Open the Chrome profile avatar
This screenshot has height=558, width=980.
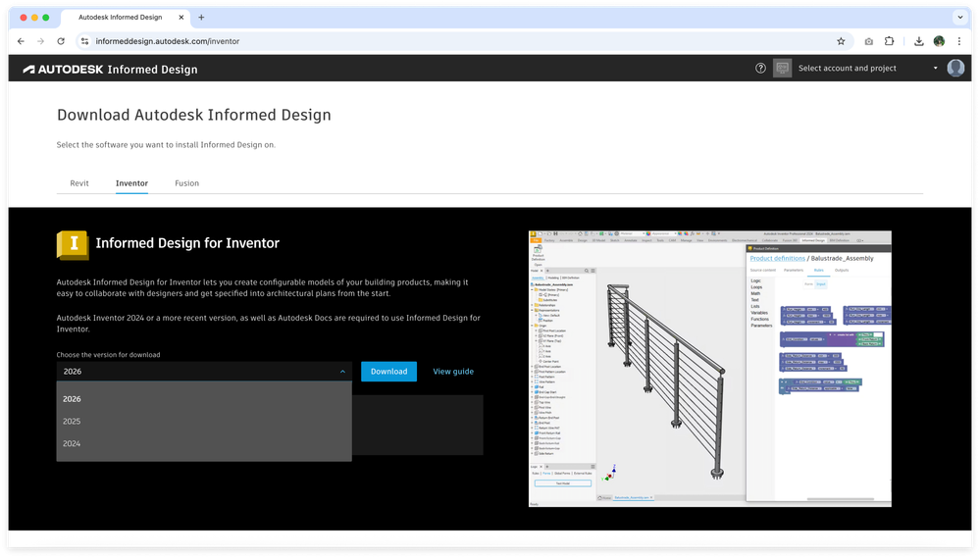pos(939,41)
